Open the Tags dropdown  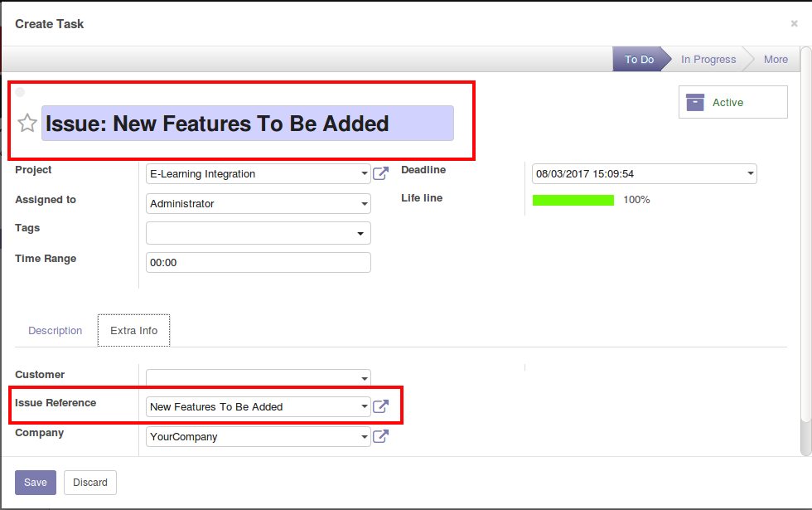click(360, 234)
